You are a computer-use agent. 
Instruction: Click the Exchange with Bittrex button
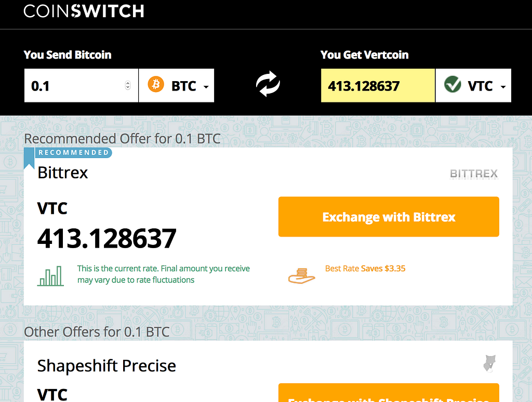(x=389, y=217)
